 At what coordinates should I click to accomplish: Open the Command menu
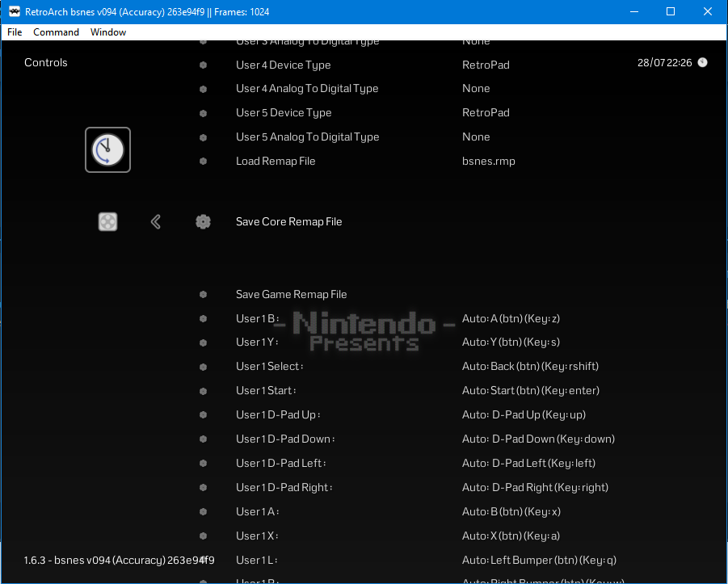[x=57, y=32]
